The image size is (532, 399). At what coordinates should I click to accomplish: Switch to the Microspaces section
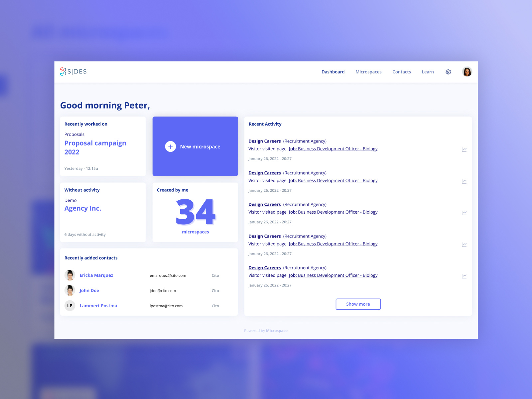[368, 72]
